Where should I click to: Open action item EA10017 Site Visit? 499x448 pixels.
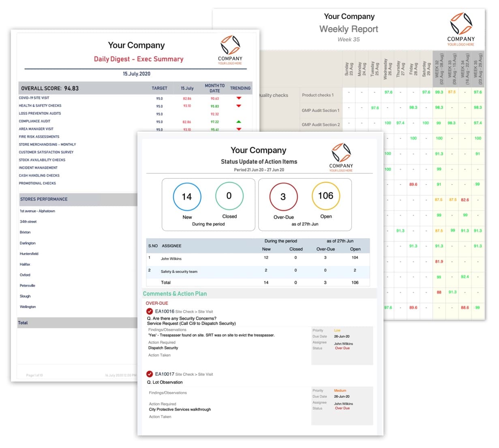[x=170, y=374]
